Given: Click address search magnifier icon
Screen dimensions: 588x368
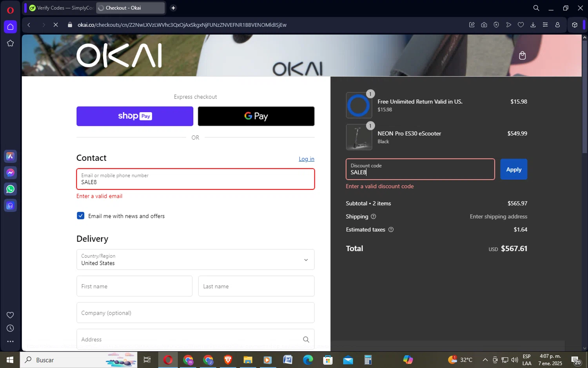Looking at the screenshot, I should click(306, 339).
